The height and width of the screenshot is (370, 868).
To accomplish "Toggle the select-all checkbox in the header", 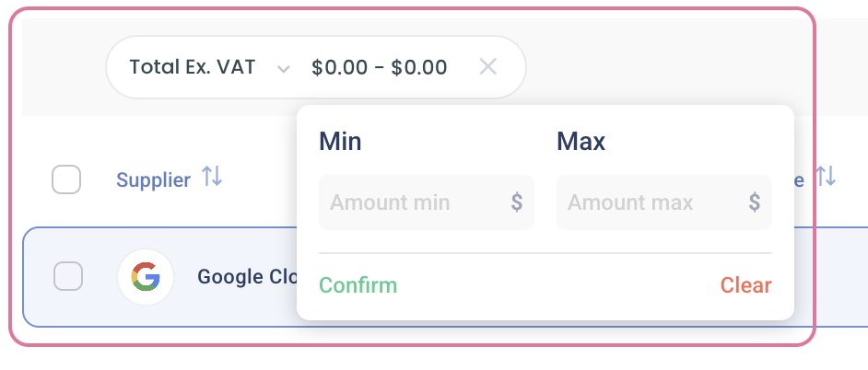I will pyautogui.click(x=66, y=179).
